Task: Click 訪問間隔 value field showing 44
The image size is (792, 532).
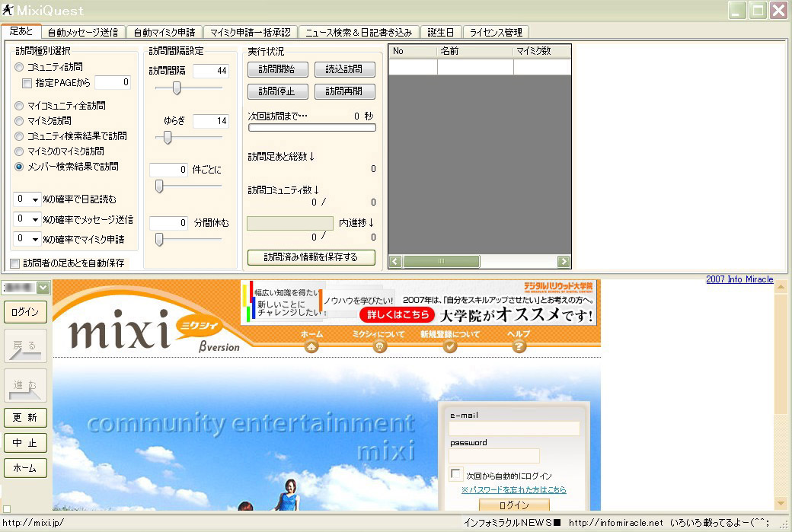Action: tap(211, 71)
